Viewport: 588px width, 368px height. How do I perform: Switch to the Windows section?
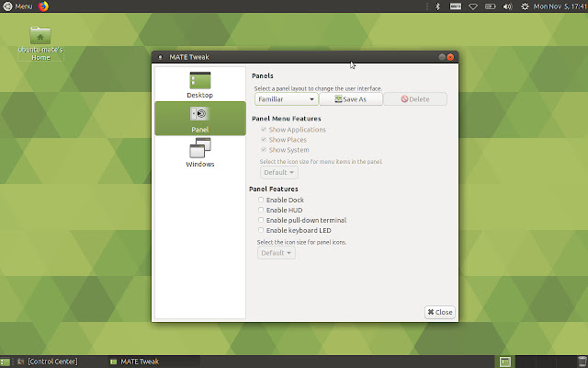200,153
